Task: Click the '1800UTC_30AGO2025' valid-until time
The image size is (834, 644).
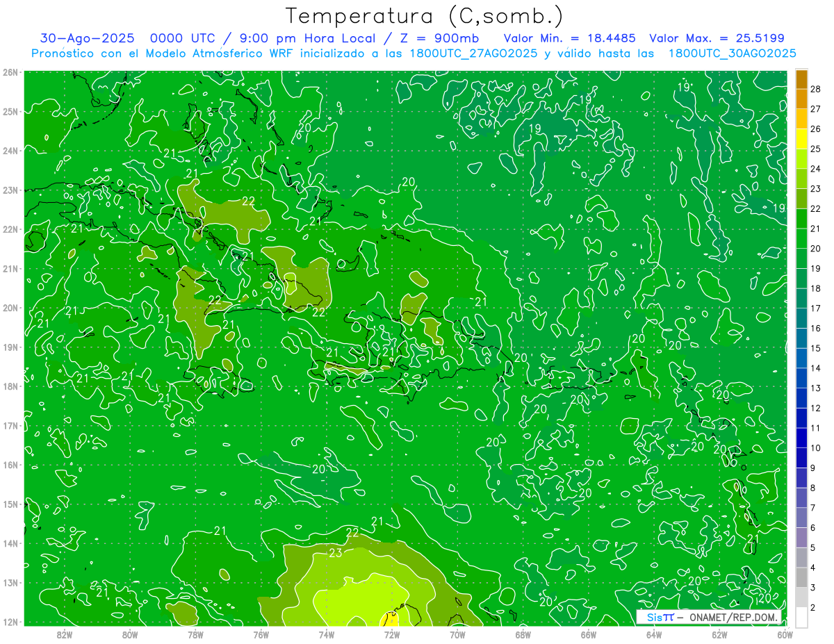Action: pyautogui.click(x=733, y=53)
